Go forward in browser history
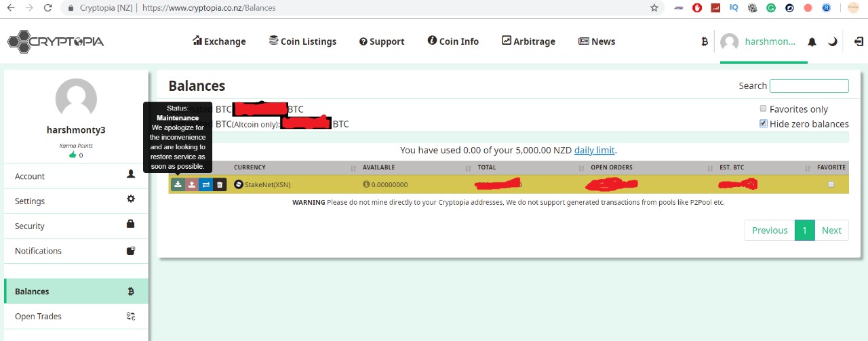The image size is (868, 341). (x=28, y=8)
